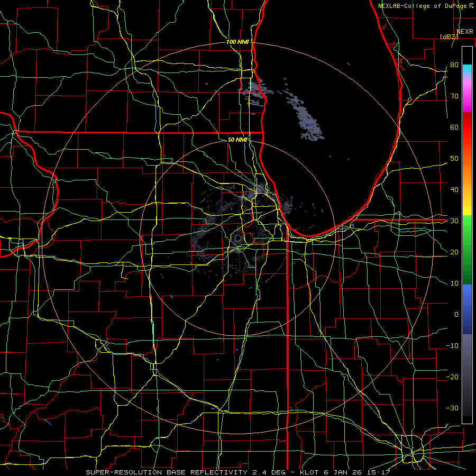This screenshot has width=476, height=476.
Task: Click the -10 value on dBZ scale
Action: tap(452, 345)
